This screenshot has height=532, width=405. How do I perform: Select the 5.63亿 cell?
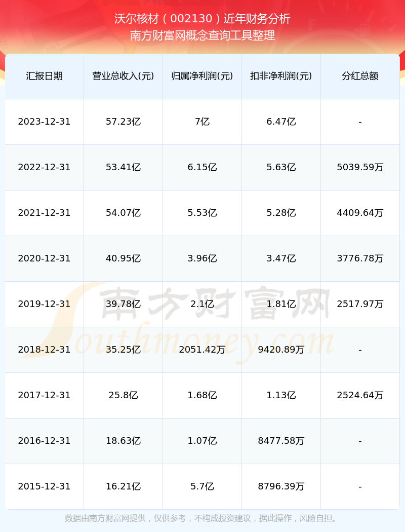(281, 167)
